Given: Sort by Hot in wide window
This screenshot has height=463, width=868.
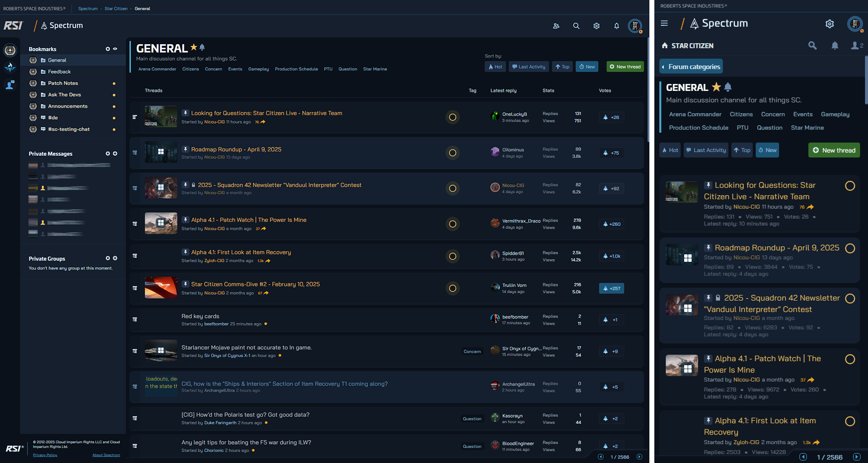Looking at the screenshot, I should point(495,67).
